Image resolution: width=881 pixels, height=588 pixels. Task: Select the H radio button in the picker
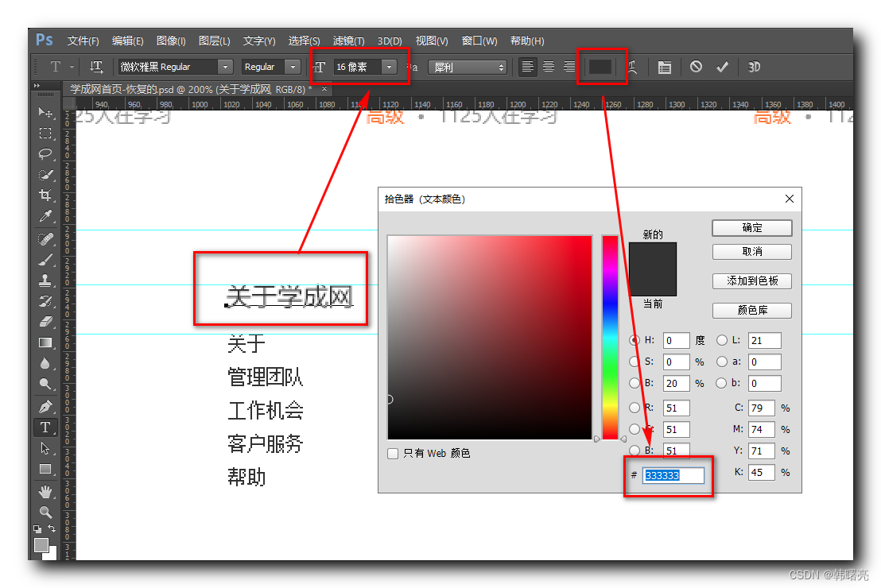635,340
